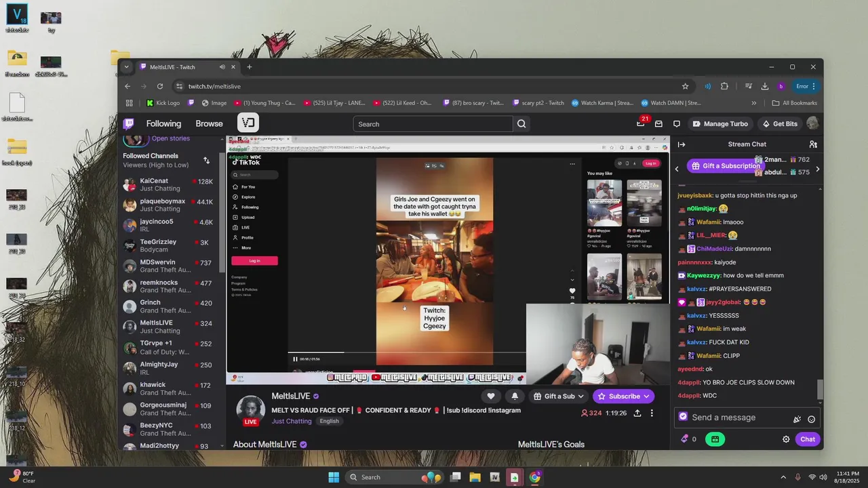This screenshot has height=488, width=868.
Task: Open the Gift a Sub dropdown
Action: coord(559,396)
